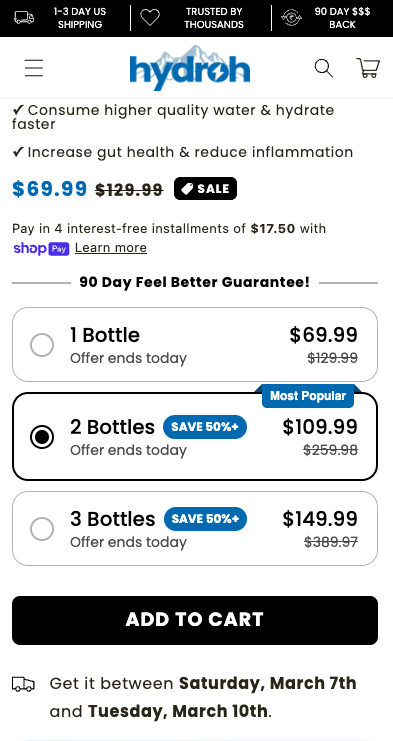Open the Shop Pay Learn more link
Viewport: 393px width, 741px height.
click(111, 248)
